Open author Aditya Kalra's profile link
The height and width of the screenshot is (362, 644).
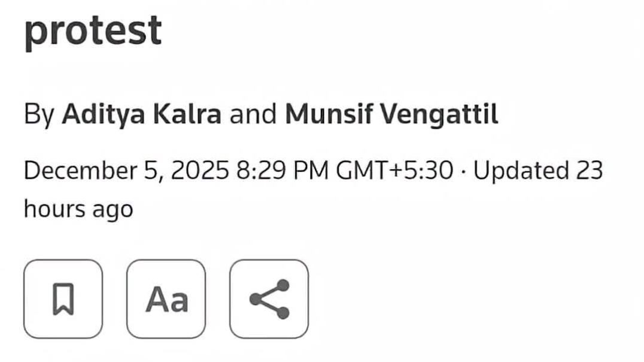pyautogui.click(x=141, y=114)
